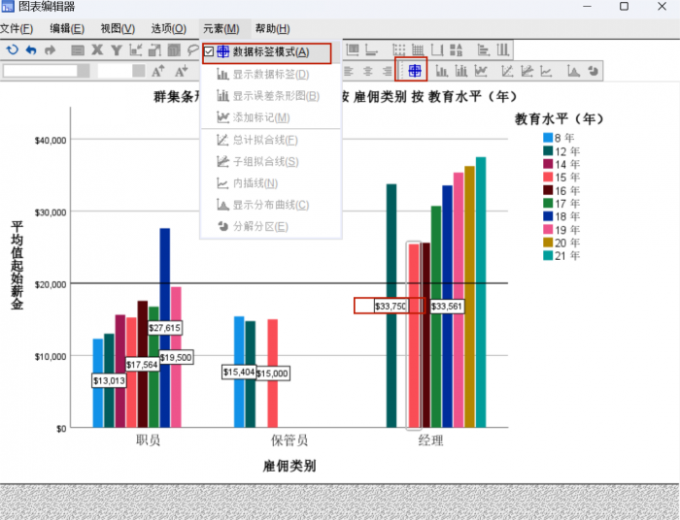680x520 pixels.
Task: Open the 帮助(H) menu
Action: (x=272, y=29)
